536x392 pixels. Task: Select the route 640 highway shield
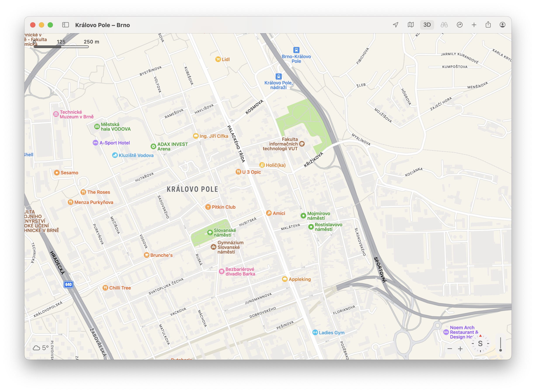(68, 284)
